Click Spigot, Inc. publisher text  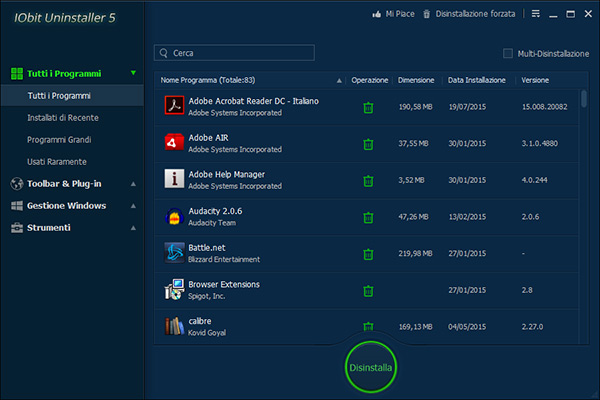(206, 296)
